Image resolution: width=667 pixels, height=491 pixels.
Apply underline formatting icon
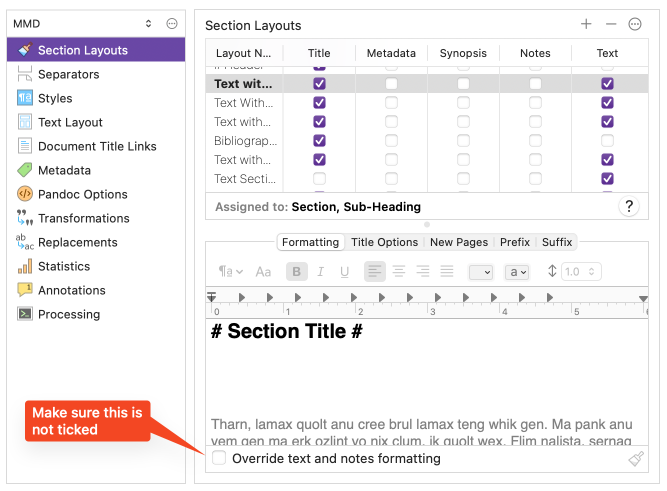coord(345,271)
